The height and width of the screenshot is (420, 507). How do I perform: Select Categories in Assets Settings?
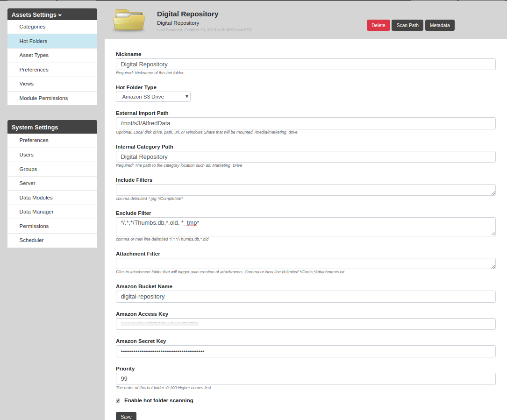click(32, 27)
